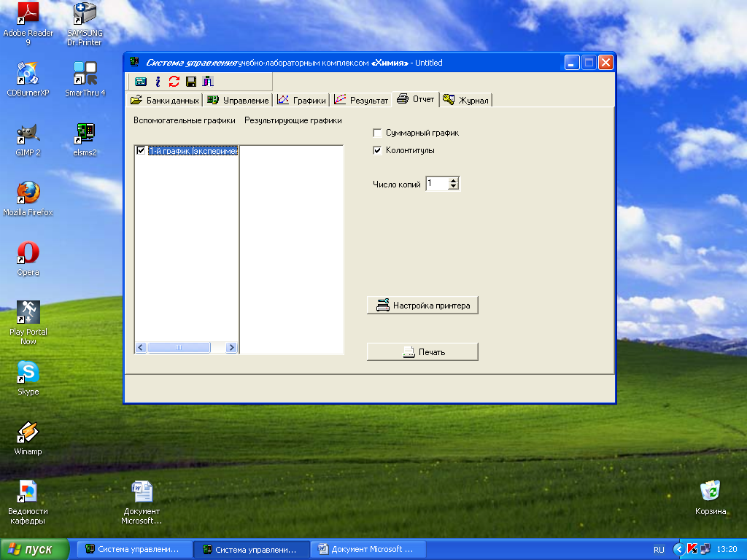Increase Число копий with up arrow
Screen dimensions: 747x560
tap(454, 180)
